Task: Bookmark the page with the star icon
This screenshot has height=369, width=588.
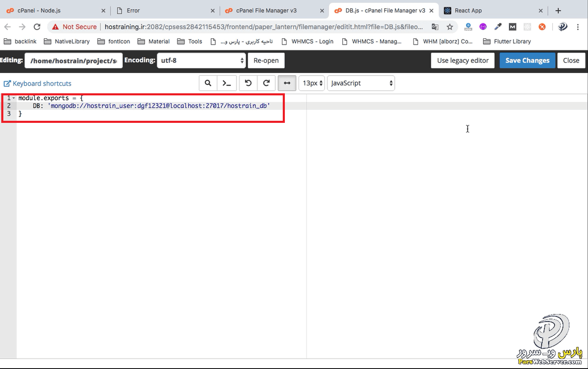Action: point(450,26)
